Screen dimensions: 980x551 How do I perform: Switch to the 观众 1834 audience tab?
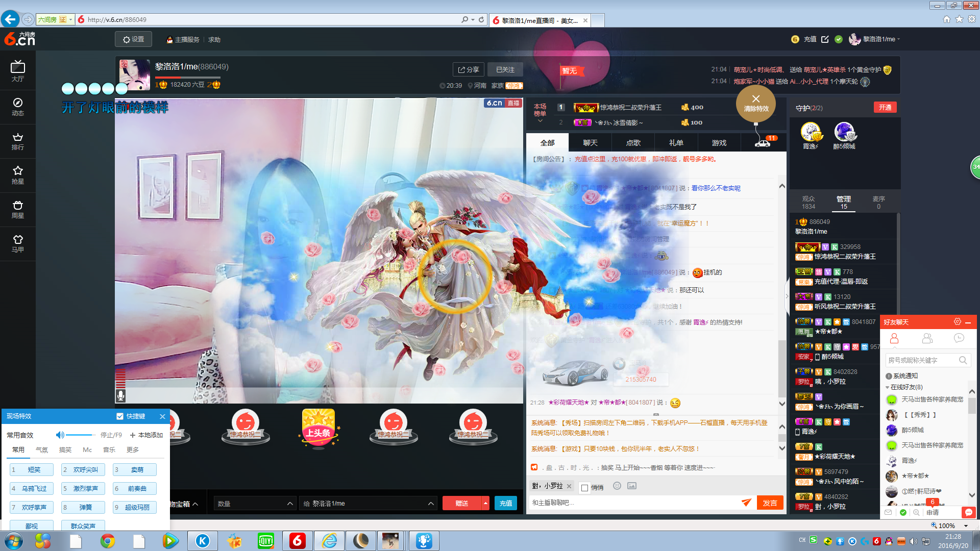(x=808, y=203)
